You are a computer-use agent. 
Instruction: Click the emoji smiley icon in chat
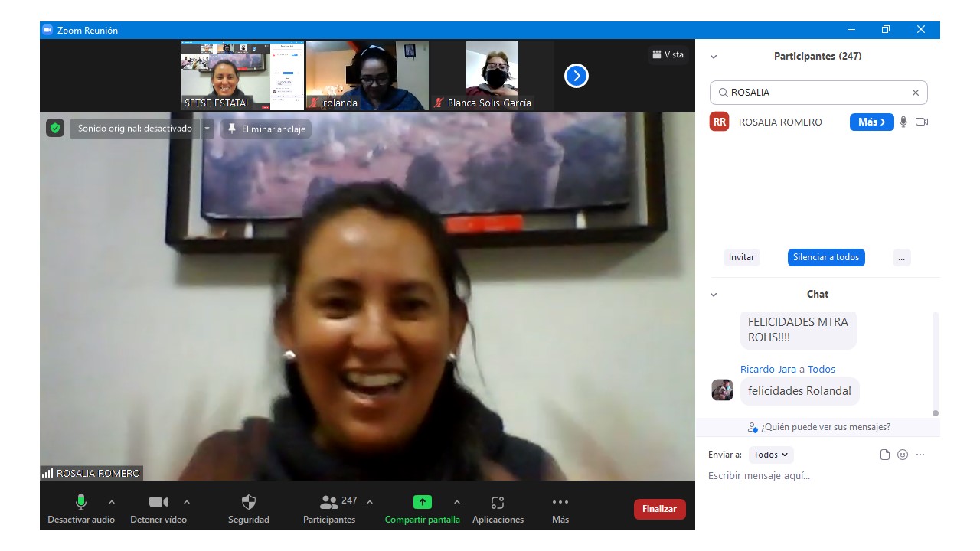903,455
